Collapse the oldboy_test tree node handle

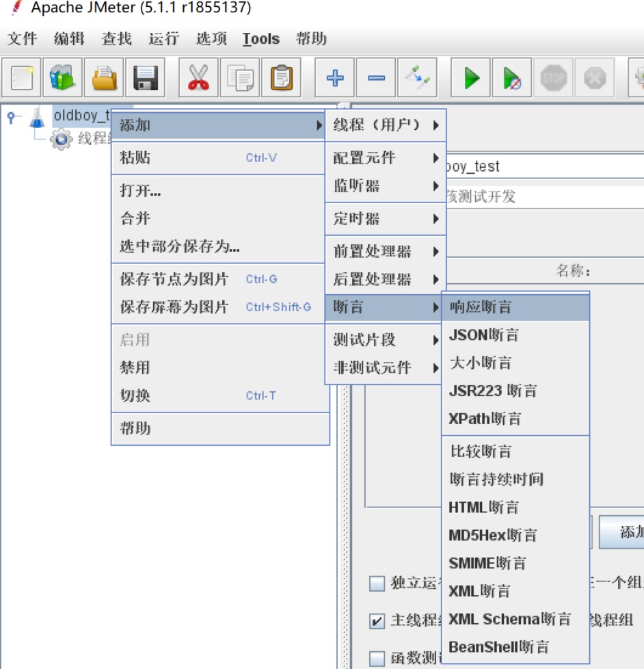pyautogui.click(x=12, y=117)
